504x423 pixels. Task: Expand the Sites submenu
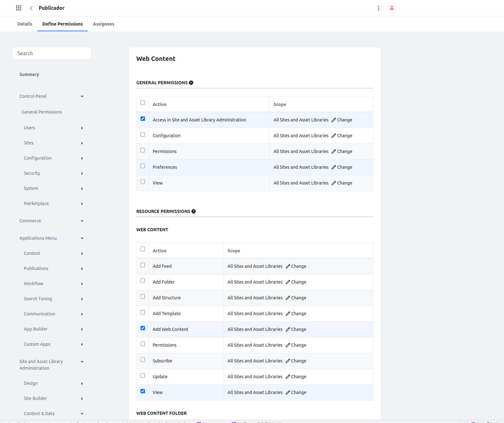pyautogui.click(x=82, y=143)
